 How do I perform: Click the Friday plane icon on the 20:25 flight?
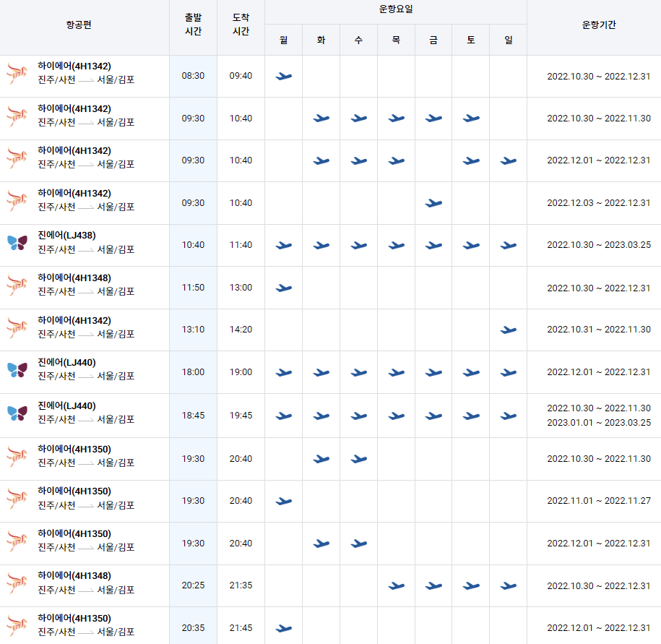(x=433, y=585)
